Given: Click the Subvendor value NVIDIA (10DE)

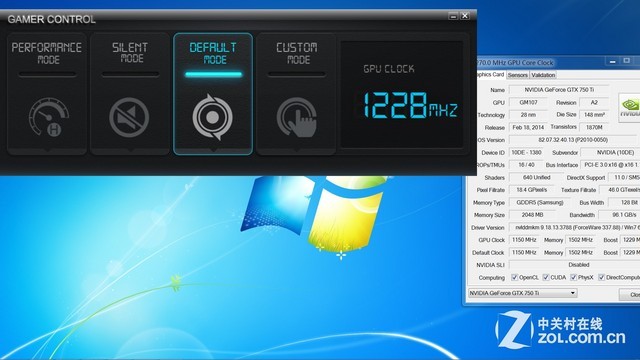Looking at the screenshot, I should pyautogui.click(x=610, y=153).
